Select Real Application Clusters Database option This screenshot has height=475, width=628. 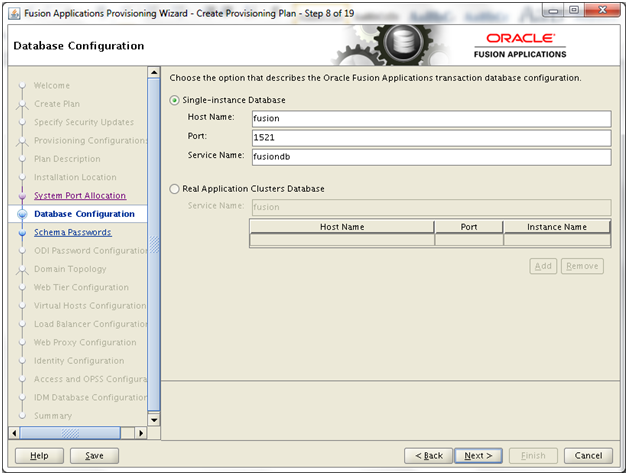coord(174,189)
